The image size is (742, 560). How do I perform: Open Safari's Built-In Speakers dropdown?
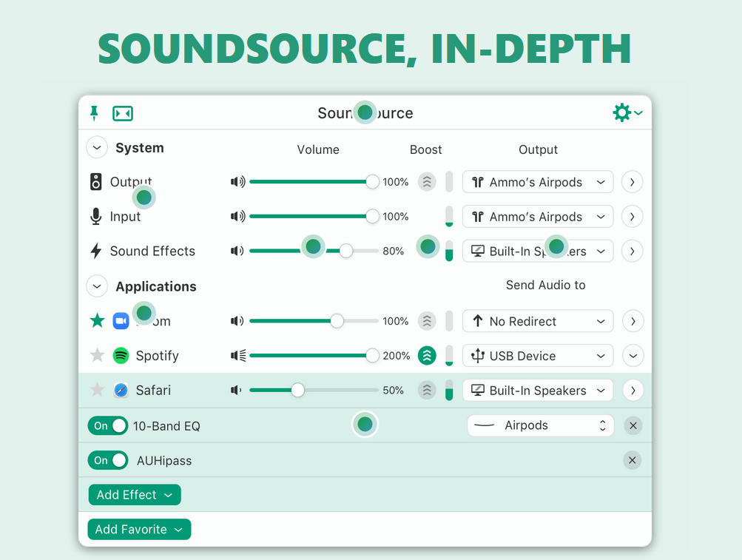tap(538, 390)
